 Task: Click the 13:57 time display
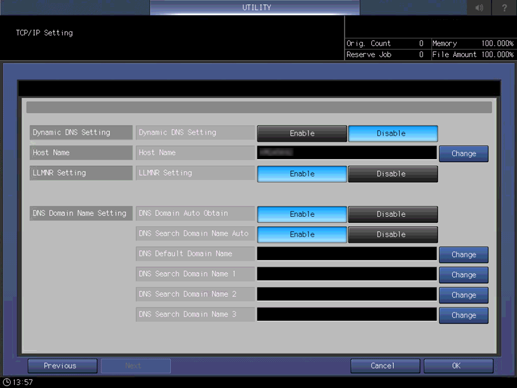coord(23,382)
